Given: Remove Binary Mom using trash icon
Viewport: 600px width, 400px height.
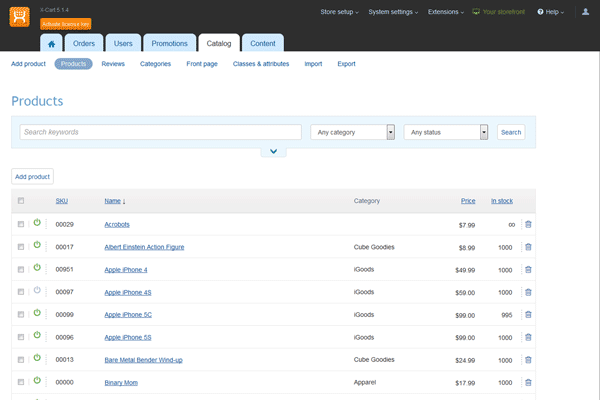Looking at the screenshot, I should click(x=528, y=382).
